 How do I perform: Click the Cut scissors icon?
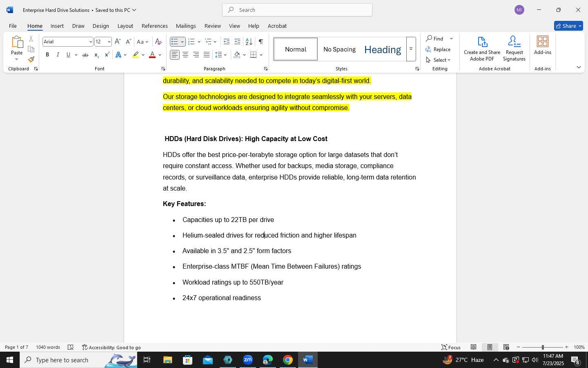[x=31, y=39]
